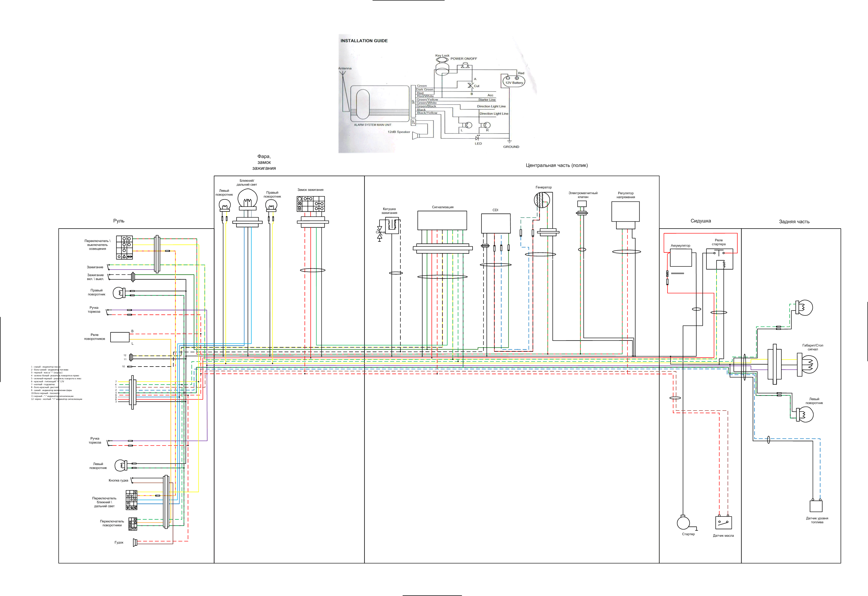Click the Реле поворотников relay box
Image resolution: width=868 pixels, height=596 pixels.
pyautogui.click(x=120, y=337)
